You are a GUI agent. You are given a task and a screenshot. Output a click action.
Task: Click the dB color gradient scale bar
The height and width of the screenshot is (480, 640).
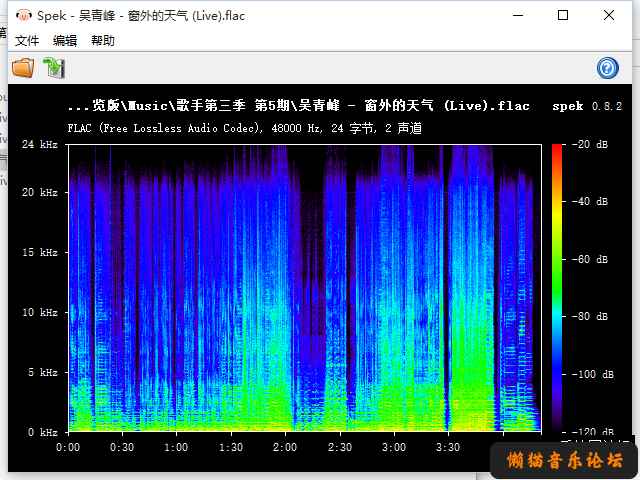pyautogui.click(x=557, y=288)
